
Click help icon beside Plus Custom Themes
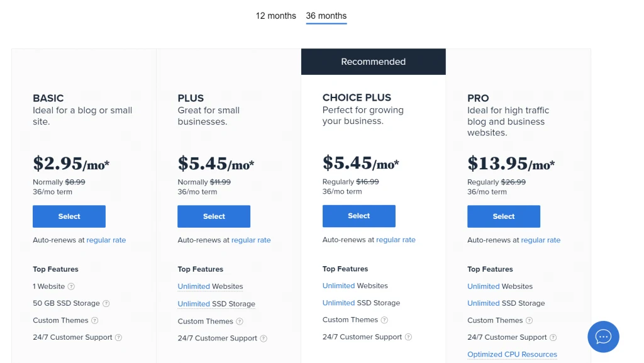coord(240,321)
